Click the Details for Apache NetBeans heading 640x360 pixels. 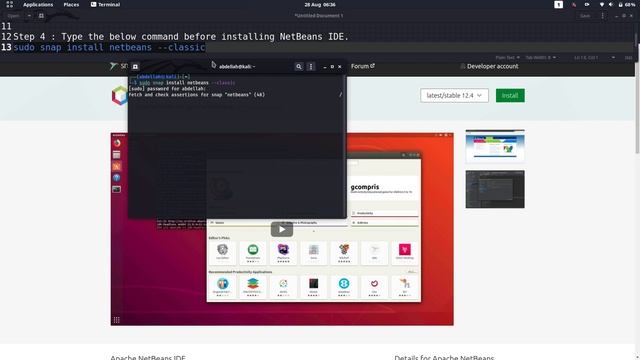[444, 357]
